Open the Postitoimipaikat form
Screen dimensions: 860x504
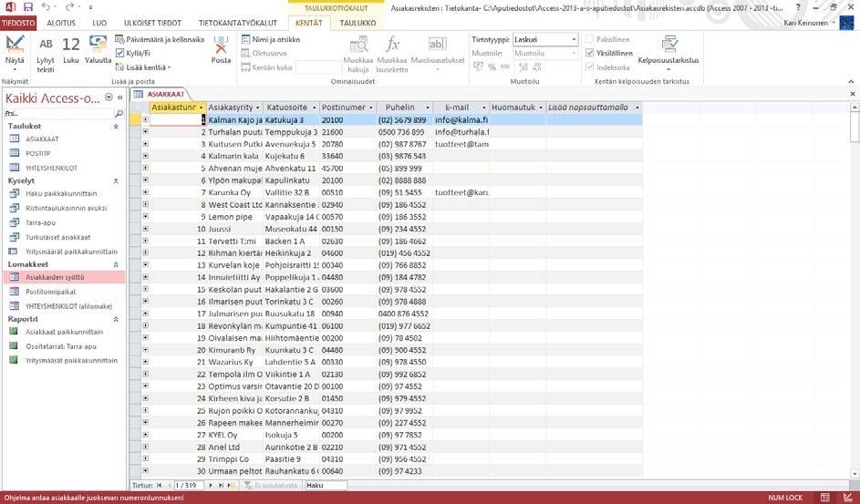point(51,292)
